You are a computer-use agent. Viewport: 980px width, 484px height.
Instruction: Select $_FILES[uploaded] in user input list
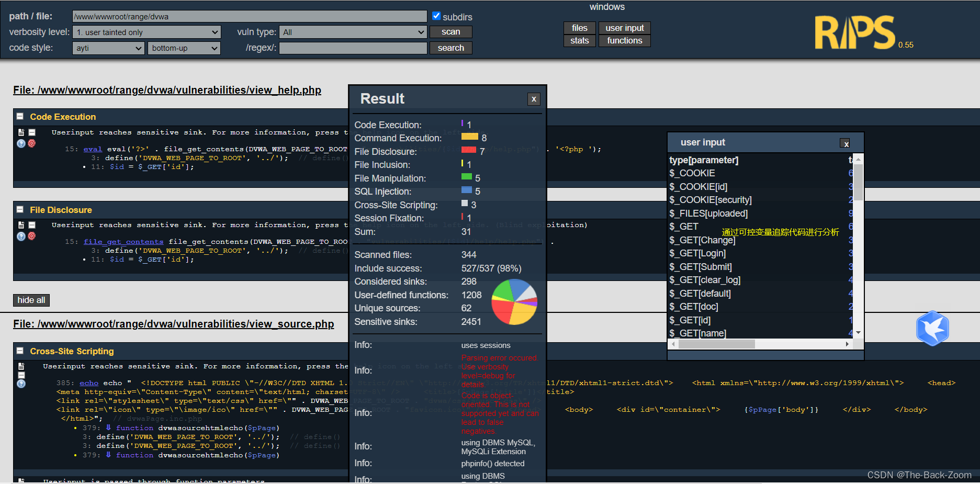tap(708, 213)
